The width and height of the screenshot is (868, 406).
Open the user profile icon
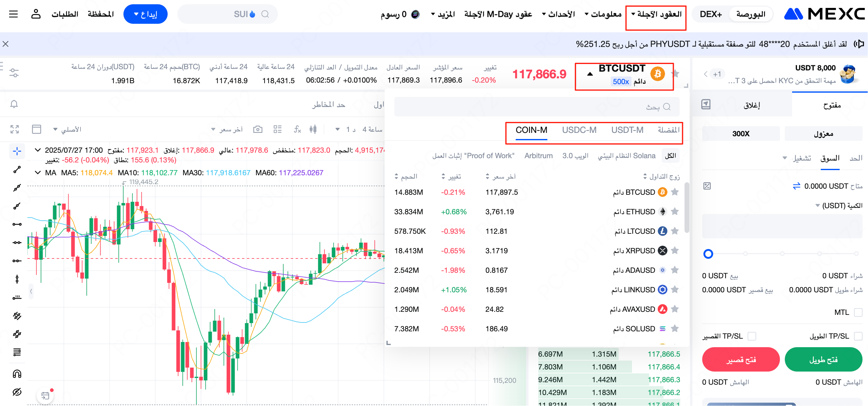tap(36, 14)
